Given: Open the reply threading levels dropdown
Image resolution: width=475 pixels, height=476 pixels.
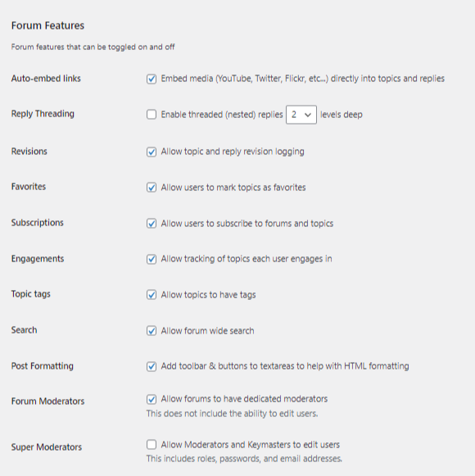Looking at the screenshot, I should [301, 115].
